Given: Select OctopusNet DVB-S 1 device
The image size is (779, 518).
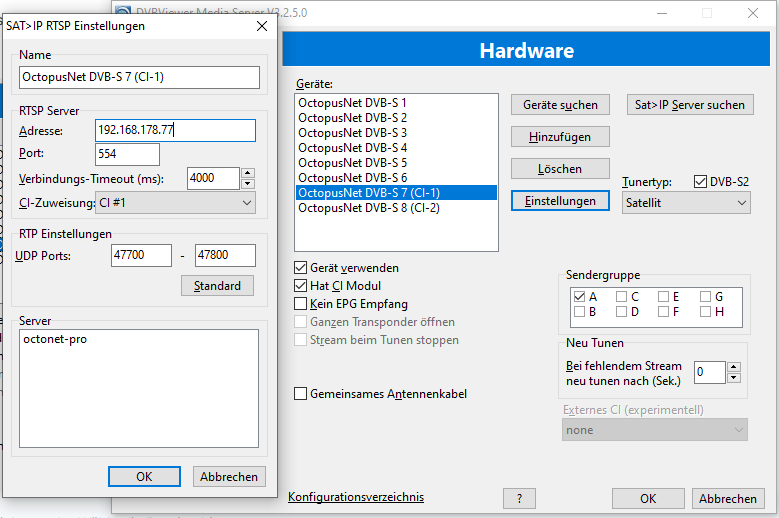Looking at the screenshot, I should pos(352,103).
